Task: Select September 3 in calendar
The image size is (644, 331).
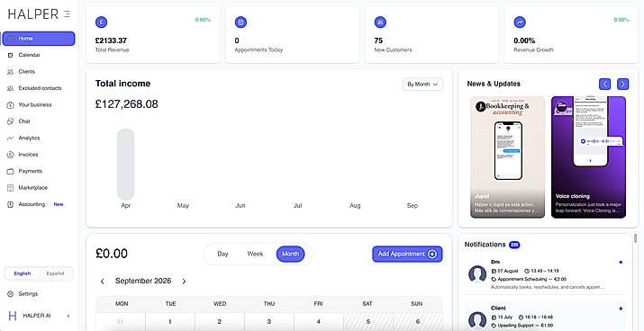Action: 269,322
